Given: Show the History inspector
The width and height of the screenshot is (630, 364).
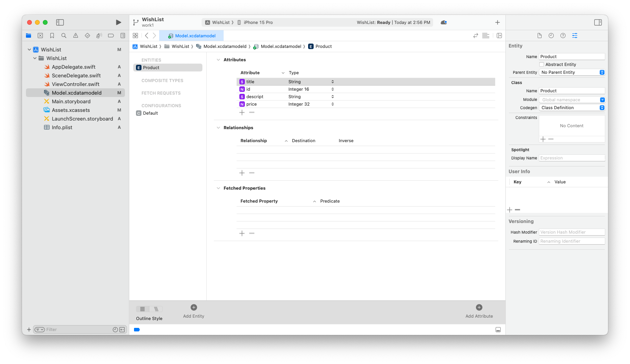Looking at the screenshot, I should coord(551,36).
